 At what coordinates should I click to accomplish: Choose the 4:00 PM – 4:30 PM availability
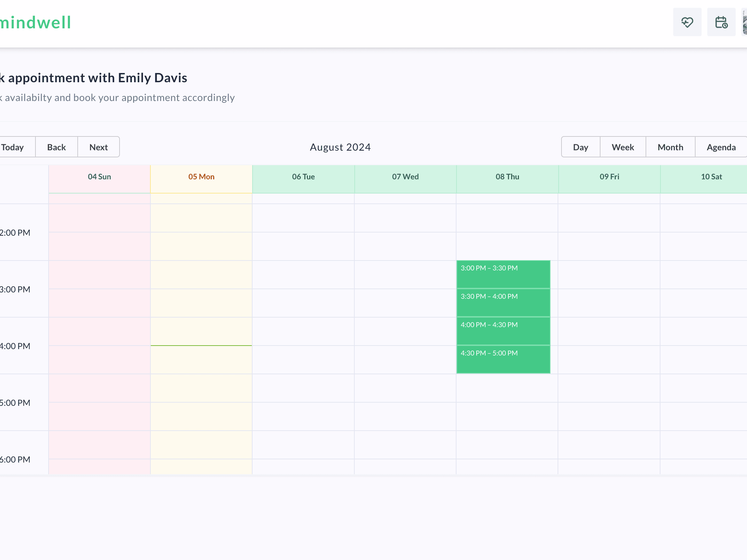tap(503, 331)
